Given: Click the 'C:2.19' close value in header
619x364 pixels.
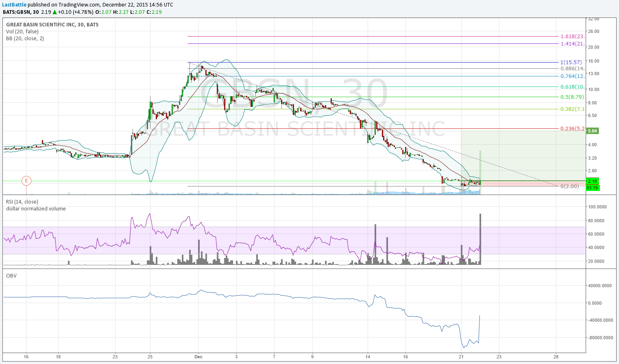Looking at the screenshot, I should tap(154, 12).
